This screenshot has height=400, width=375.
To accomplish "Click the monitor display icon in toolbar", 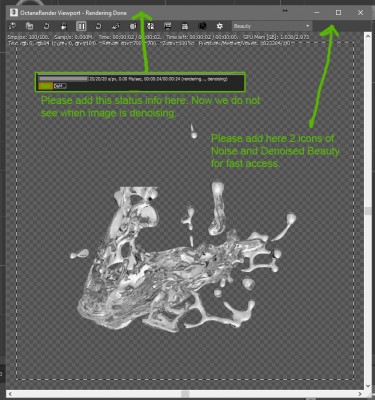I will point(168,26).
